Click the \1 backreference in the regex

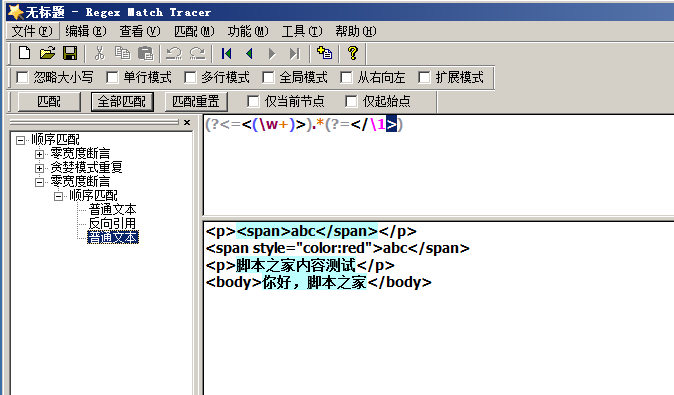click(378, 125)
